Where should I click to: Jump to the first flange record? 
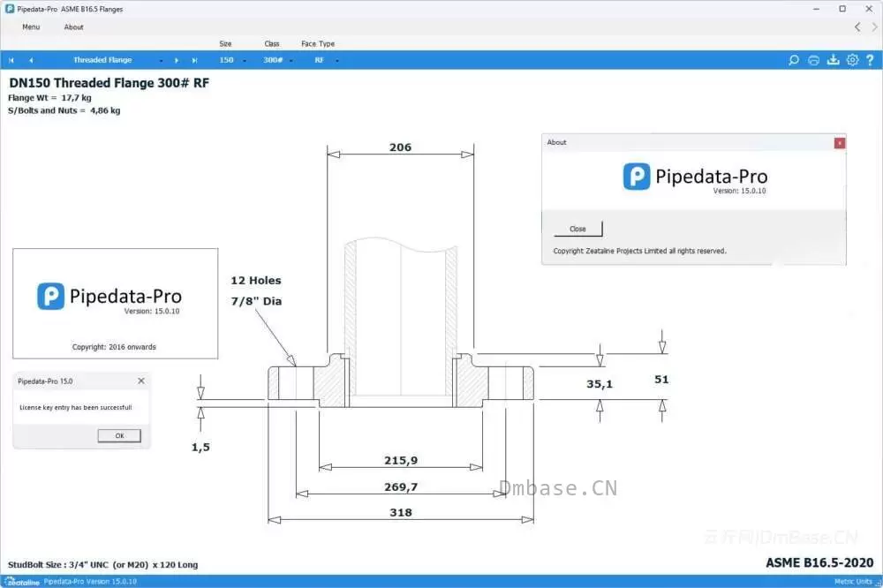[11, 60]
